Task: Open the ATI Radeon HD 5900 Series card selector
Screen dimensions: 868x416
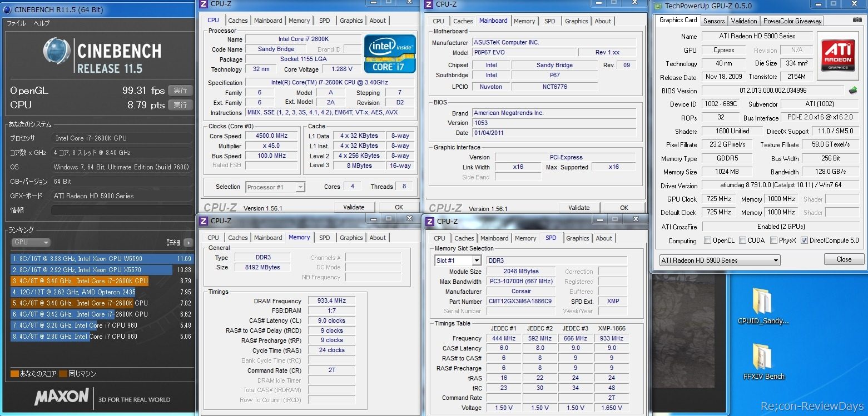Action: [x=720, y=260]
